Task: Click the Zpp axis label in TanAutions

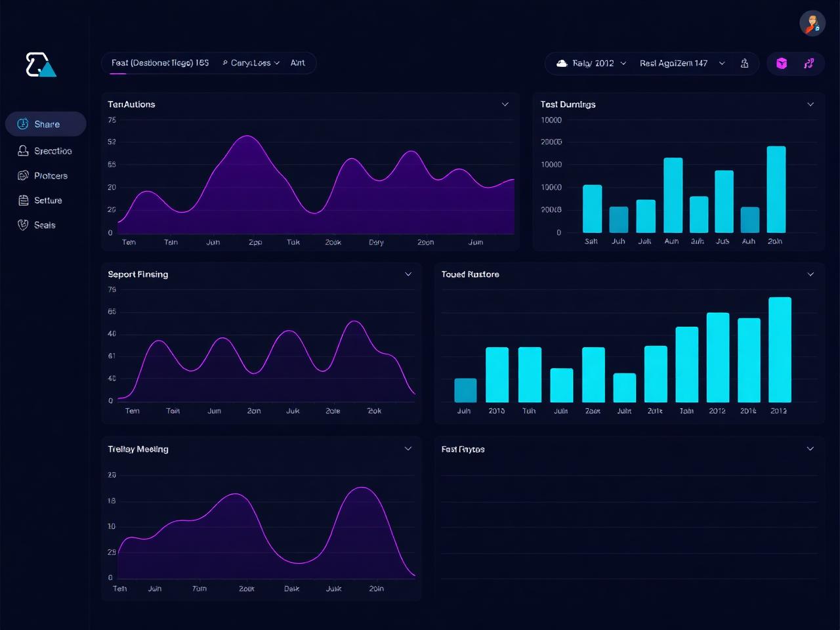Action: pyautogui.click(x=255, y=242)
